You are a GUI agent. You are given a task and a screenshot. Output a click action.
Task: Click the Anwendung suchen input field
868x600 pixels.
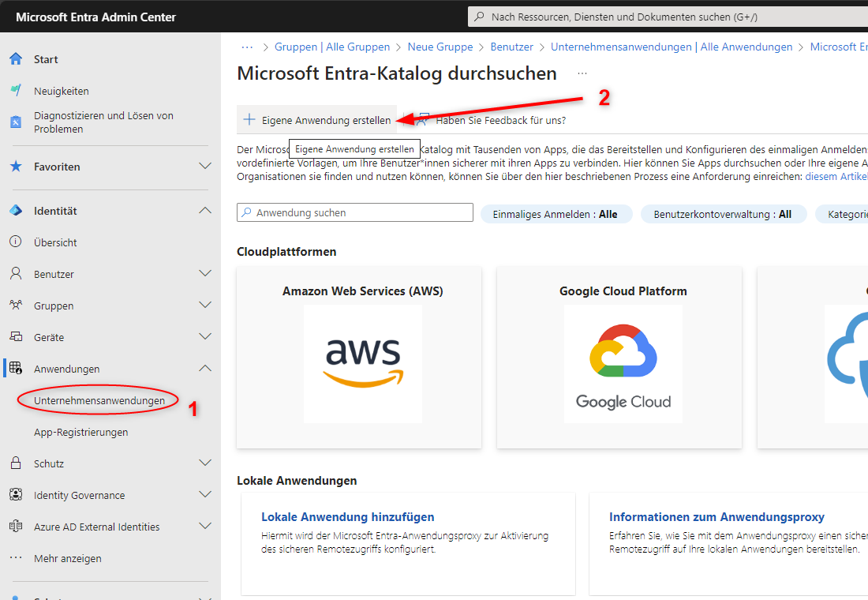(x=355, y=212)
